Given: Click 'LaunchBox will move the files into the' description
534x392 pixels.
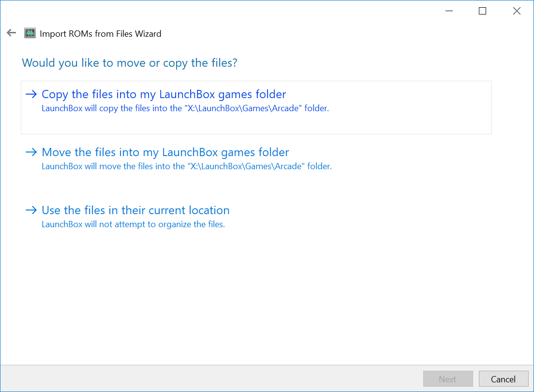Looking at the screenshot, I should 187,166.
